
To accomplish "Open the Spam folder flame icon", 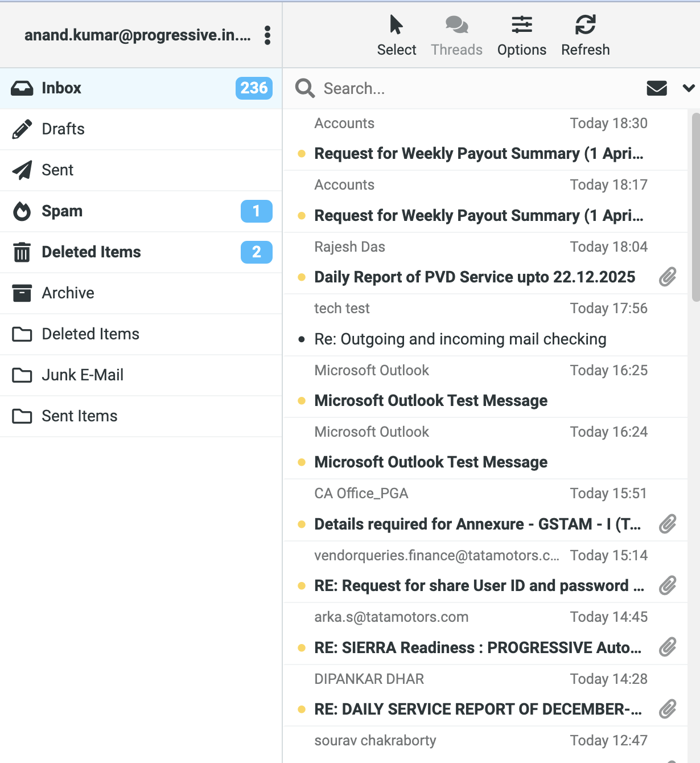I will coord(22,211).
